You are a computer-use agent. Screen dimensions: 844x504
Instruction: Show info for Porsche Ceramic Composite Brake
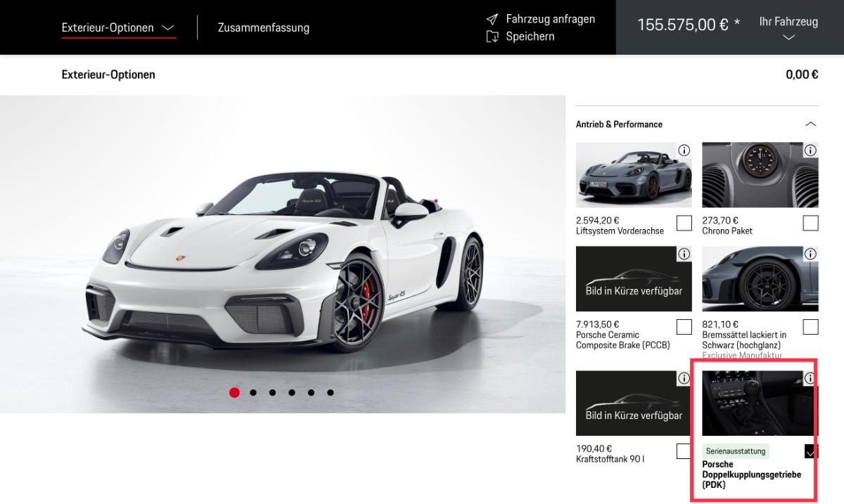(684, 254)
